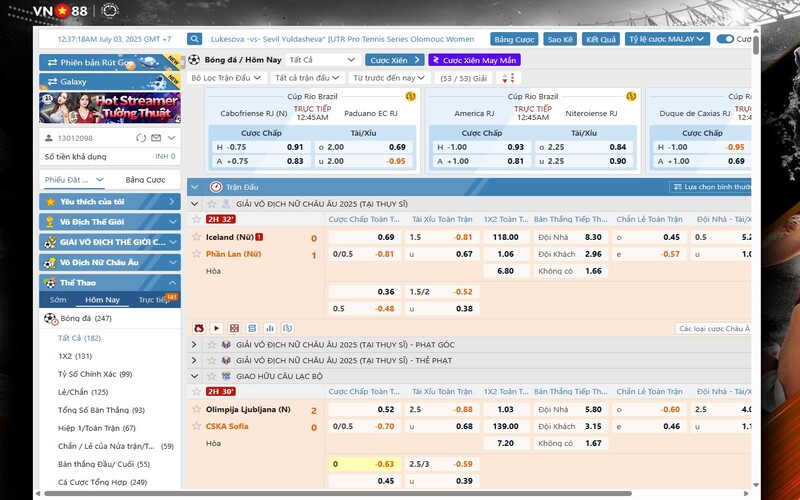Screen dimensions: 800x500
Task: Star the CSKA Sofia team
Action: point(197,427)
